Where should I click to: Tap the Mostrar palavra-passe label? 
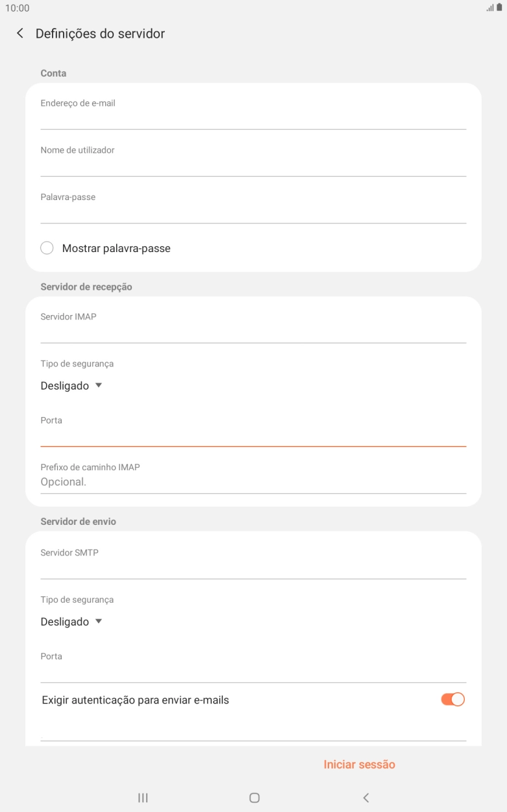click(116, 248)
